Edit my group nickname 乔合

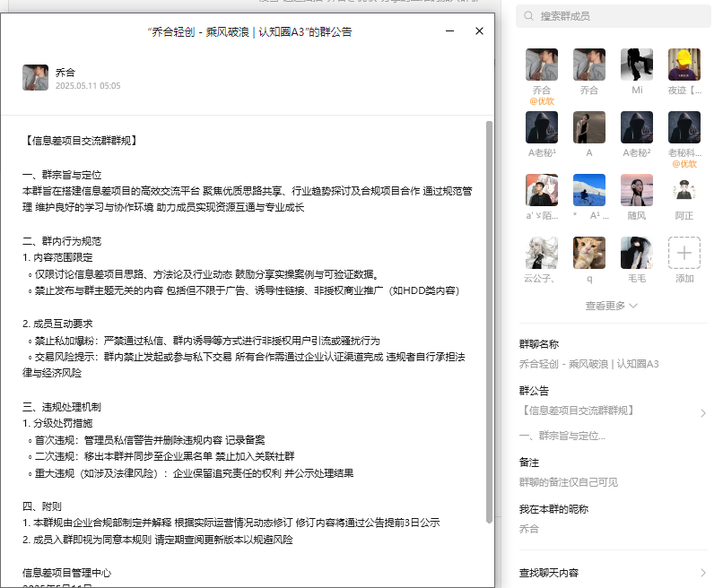point(529,529)
